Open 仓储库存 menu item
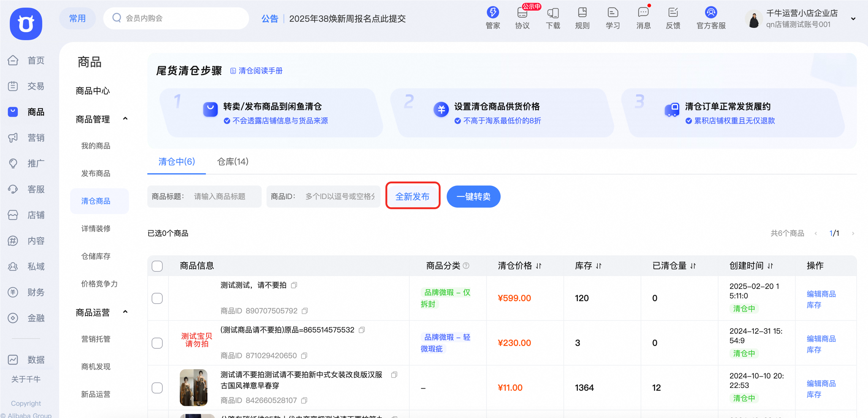The image size is (868, 418). pos(96,256)
